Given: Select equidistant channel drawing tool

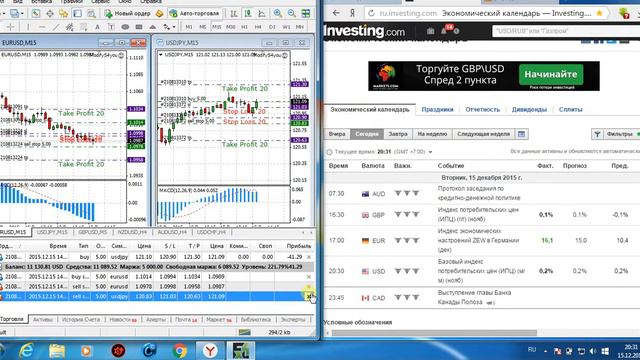Looking at the screenshot, I should click(70, 27).
